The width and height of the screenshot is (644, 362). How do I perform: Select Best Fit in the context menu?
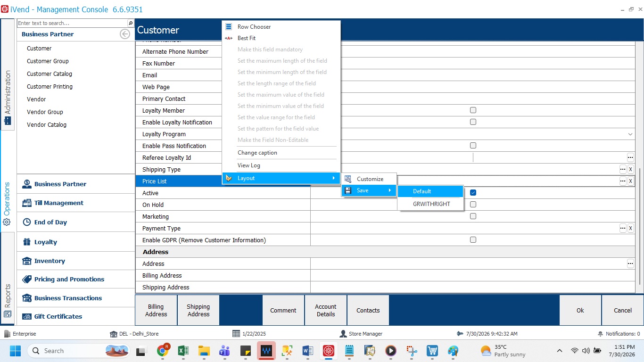pos(281,38)
